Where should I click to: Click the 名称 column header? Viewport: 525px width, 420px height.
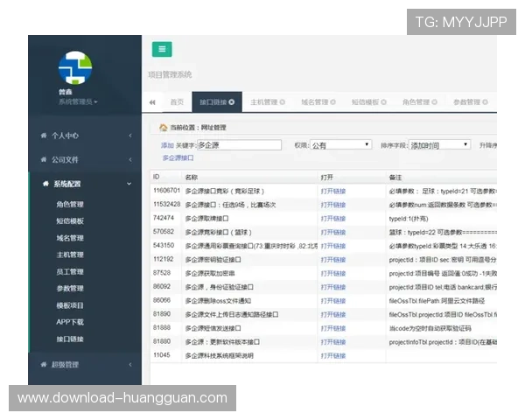[x=192, y=177]
